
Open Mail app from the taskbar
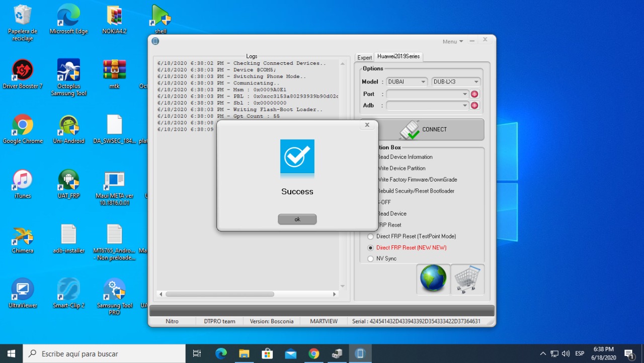pos(290,353)
